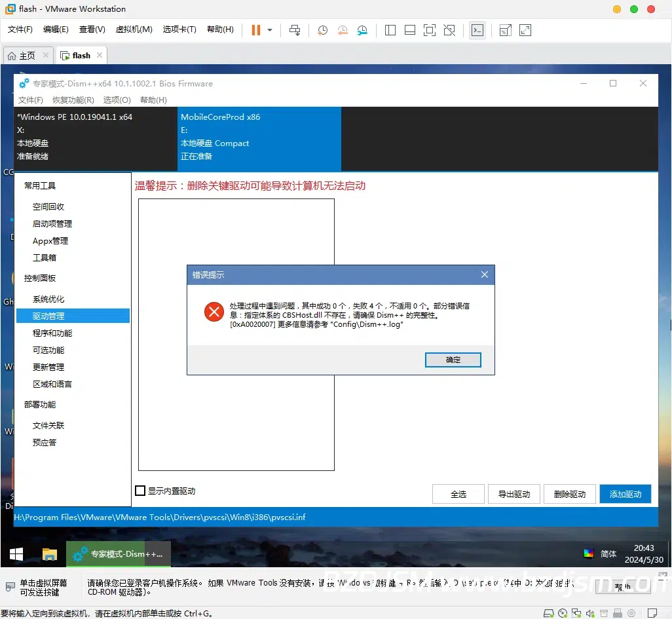Select the MobileCoreProd x86 image tile
The width and height of the screenshot is (672, 619).
coord(259,139)
